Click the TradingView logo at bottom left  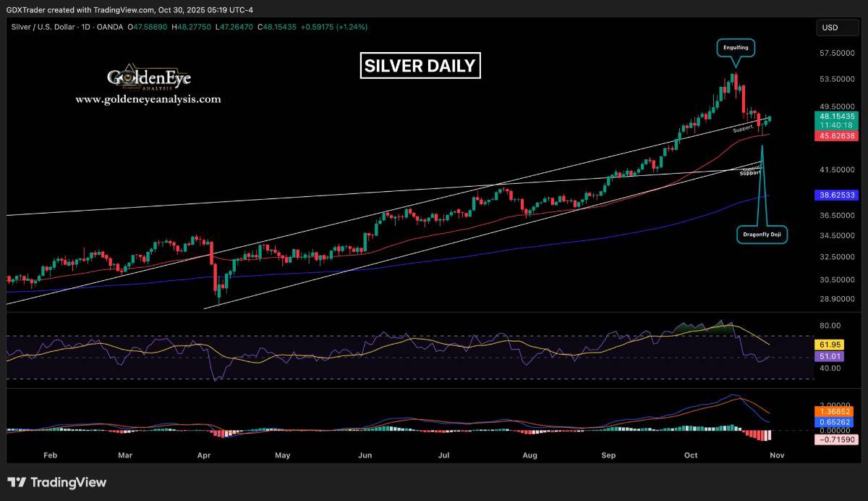pyautogui.click(x=57, y=482)
